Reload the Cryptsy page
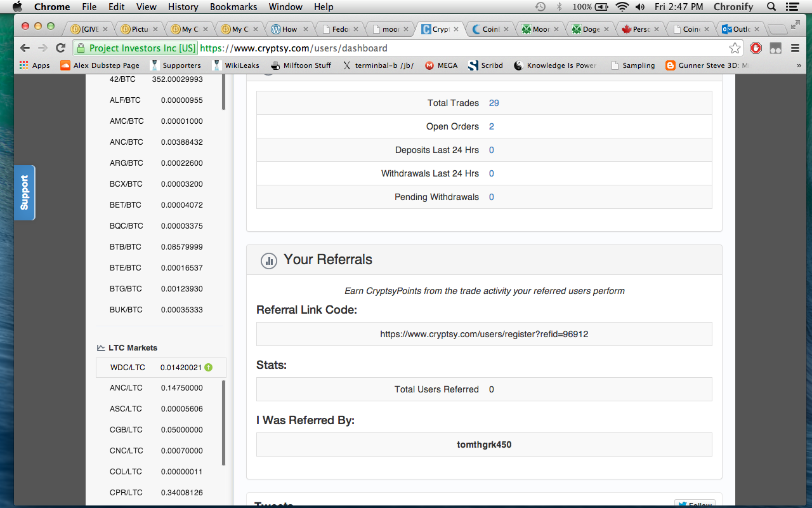The height and width of the screenshot is (508, 812). click(60, 48)
